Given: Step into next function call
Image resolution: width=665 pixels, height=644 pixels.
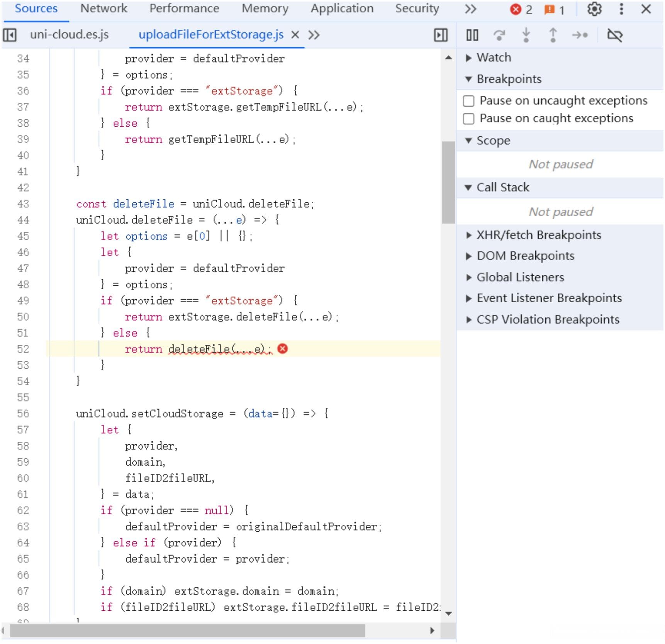Looking at the screenshot, I should pos(526,35).
